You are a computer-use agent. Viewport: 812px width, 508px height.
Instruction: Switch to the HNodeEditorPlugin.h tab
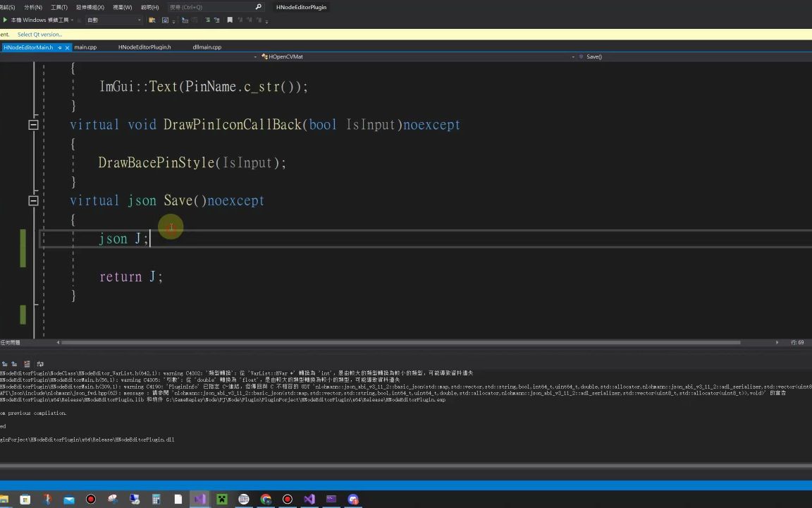coord(144,47)
